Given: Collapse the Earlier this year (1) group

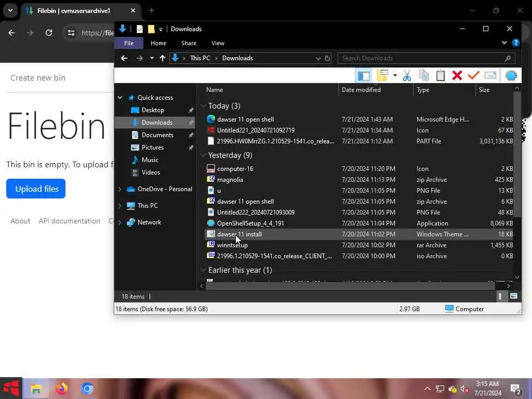Looking at the screenshot, I should point(203,270).
